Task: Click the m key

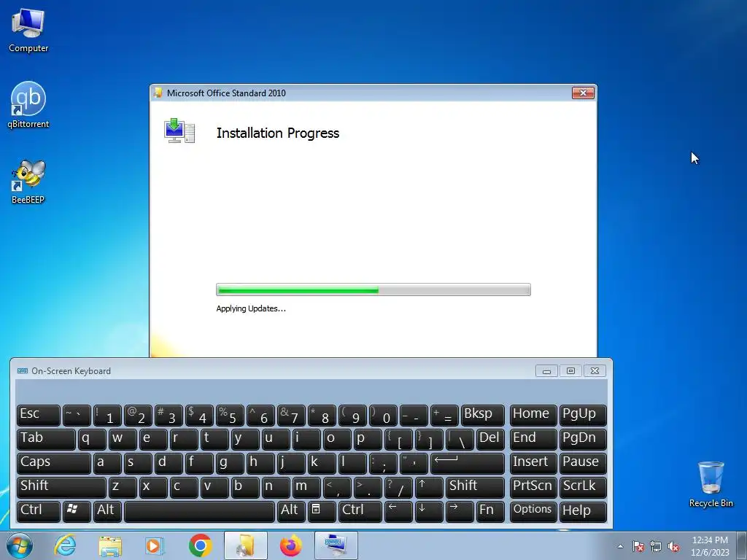Action: tap(306, 487)
